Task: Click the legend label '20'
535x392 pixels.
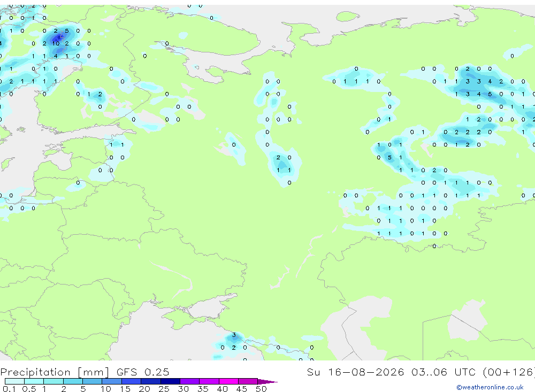Action: click(x=144, y=389)
